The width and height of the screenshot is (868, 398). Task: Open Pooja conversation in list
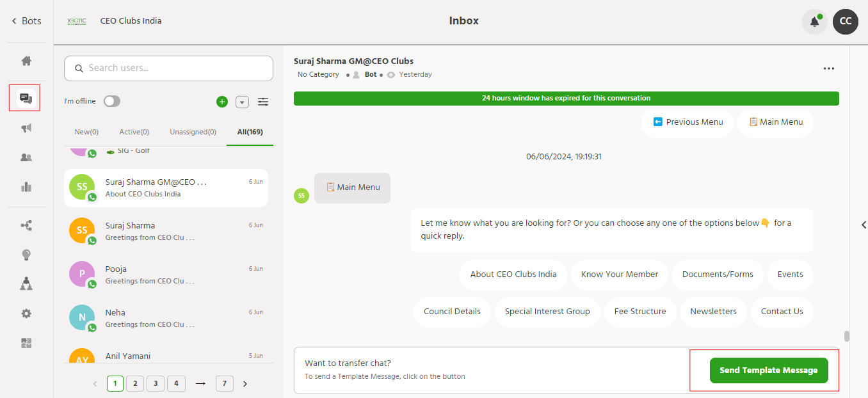pyautogui.click(x=166, y=275)
